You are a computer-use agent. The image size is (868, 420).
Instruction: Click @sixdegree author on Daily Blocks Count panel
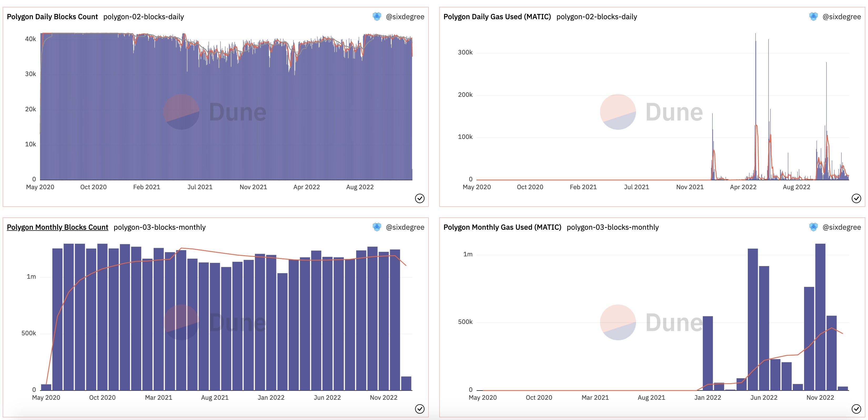click(x=405, y=17)
